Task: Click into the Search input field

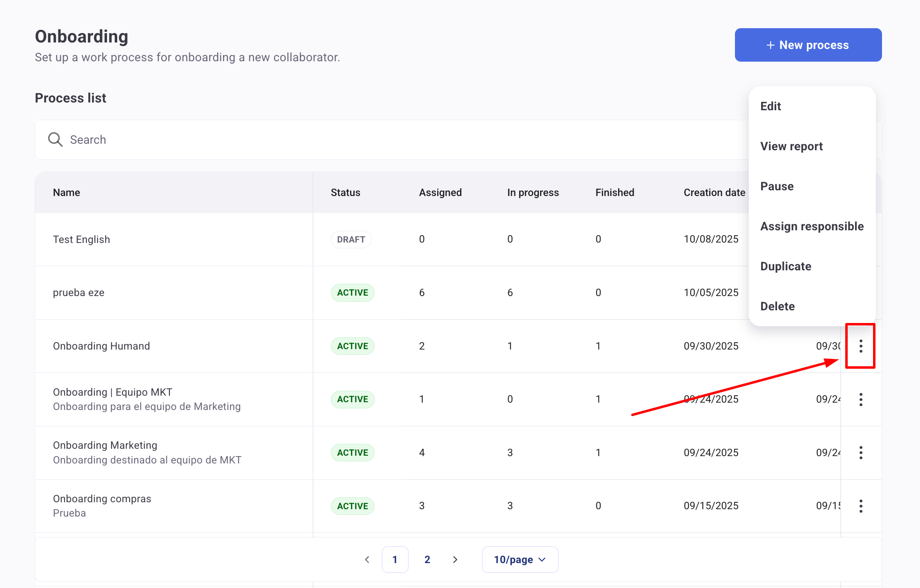Action: 368,140
